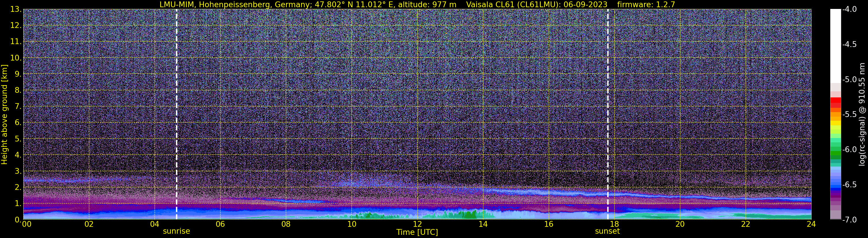Click the '0.' height tick label
Viewport: 868px width, 238px height.
[x=18, y=220]
